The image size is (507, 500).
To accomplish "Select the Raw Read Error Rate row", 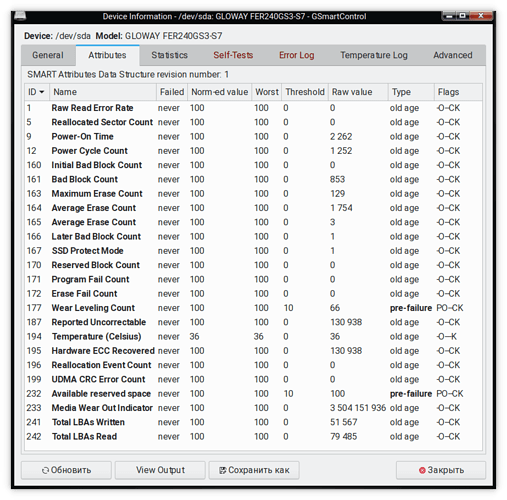I will point(253,108).
